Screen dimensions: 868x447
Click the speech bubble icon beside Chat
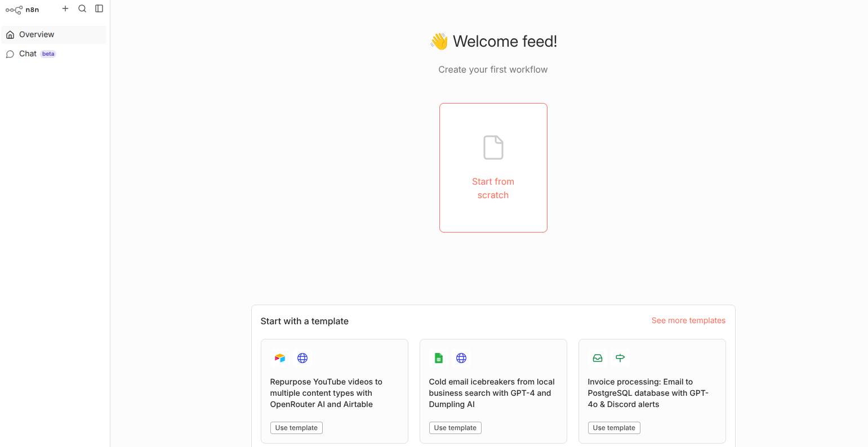(10, 54)
